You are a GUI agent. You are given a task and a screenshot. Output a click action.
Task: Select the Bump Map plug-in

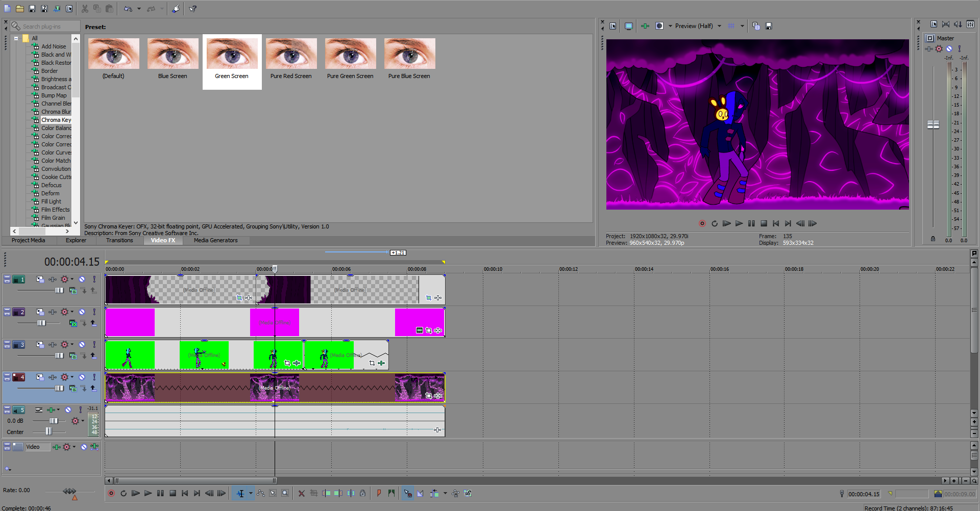pyautogui.click(x=54, y=95)
